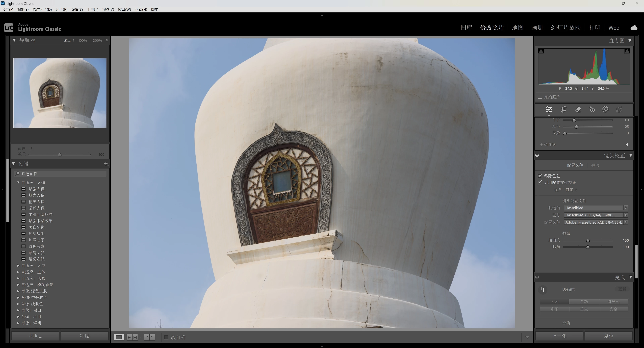The height and width of the screenshot is (348, 644).
Task: Enable the 软打样 soft proofing checkbox
Action: pos(167,337)
